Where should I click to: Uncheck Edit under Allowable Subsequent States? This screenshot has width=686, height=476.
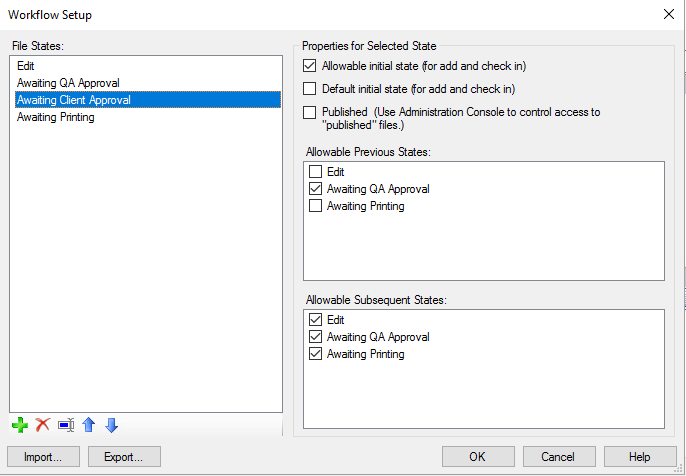coord(315,319)
